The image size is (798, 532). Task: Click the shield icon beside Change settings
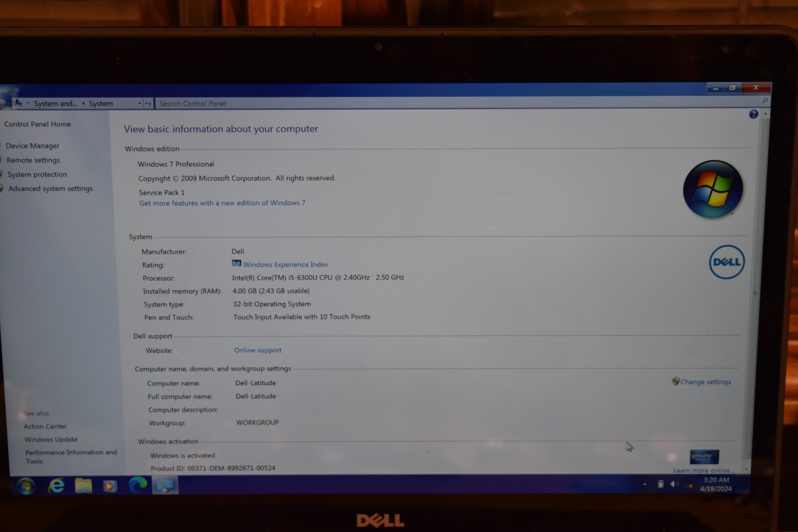(676, 381)
